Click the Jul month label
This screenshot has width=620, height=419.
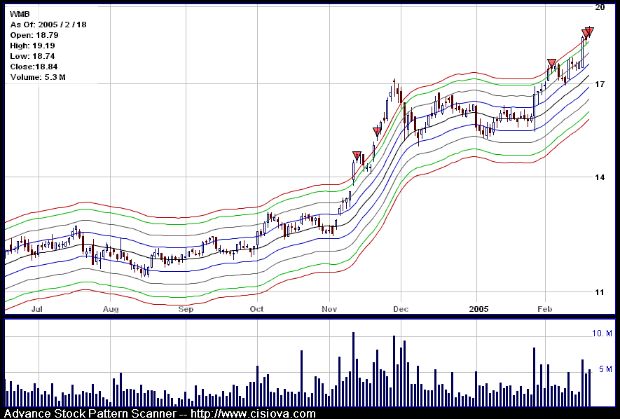click(37, 309)
